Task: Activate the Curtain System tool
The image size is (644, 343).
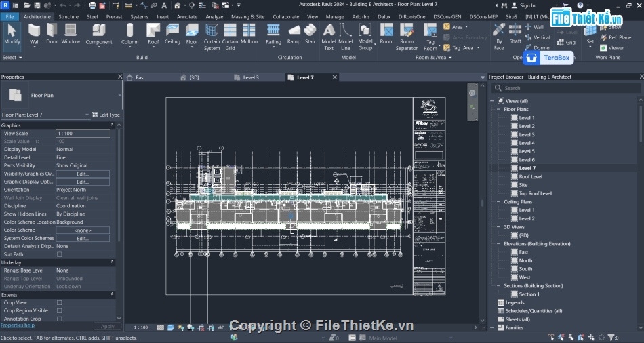Action: 212,37
